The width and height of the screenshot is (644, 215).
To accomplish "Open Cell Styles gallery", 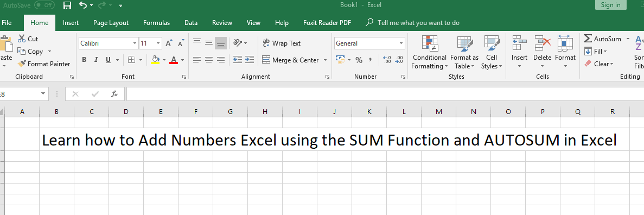I will pyautogui.click(x=491, y=52).
